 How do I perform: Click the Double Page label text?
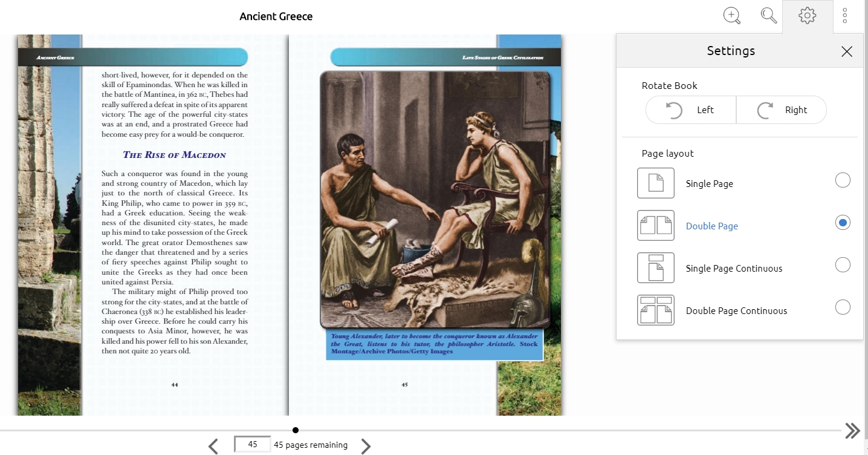coord(712,226)
